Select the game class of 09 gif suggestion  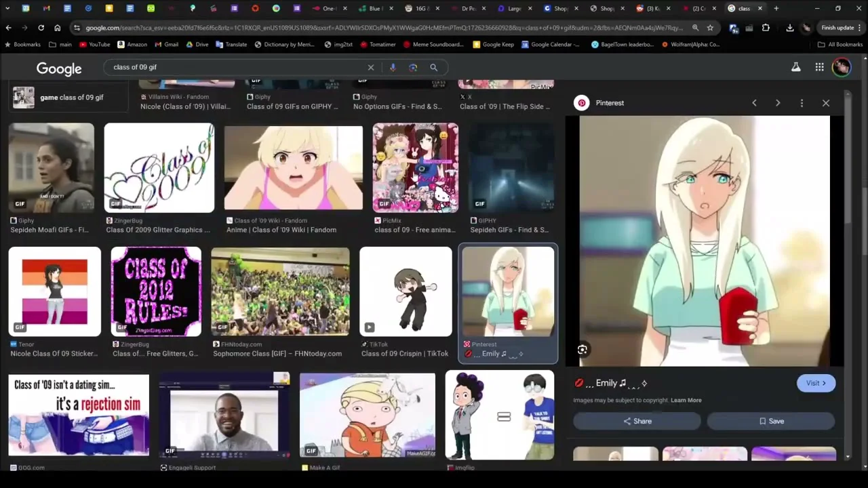[x=70, y=98]
